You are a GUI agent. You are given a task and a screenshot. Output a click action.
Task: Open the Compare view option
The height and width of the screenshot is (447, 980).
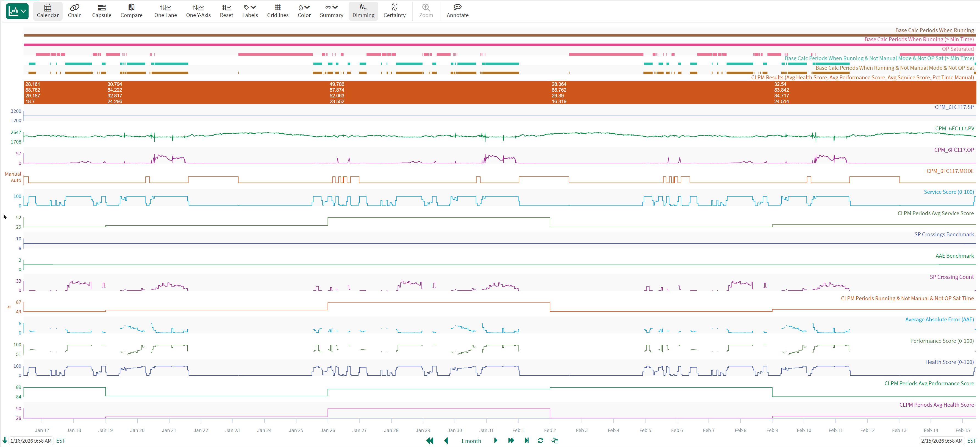click(131, 11)
